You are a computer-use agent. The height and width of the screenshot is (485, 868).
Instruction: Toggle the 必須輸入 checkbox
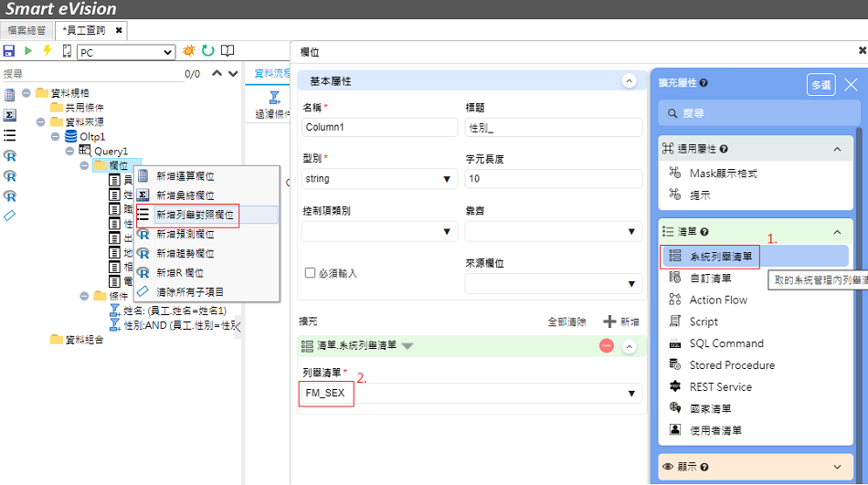310,273
